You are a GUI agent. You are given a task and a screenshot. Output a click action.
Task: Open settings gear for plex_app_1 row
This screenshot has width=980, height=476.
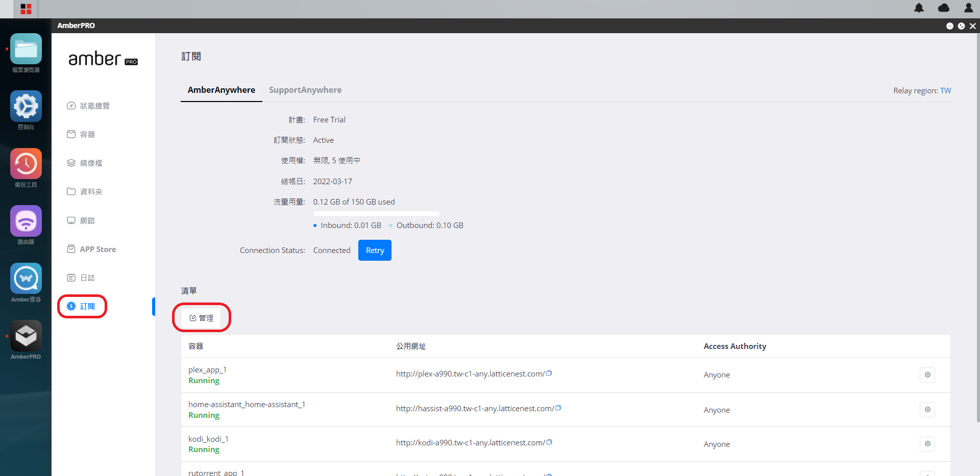coord(927,375)
